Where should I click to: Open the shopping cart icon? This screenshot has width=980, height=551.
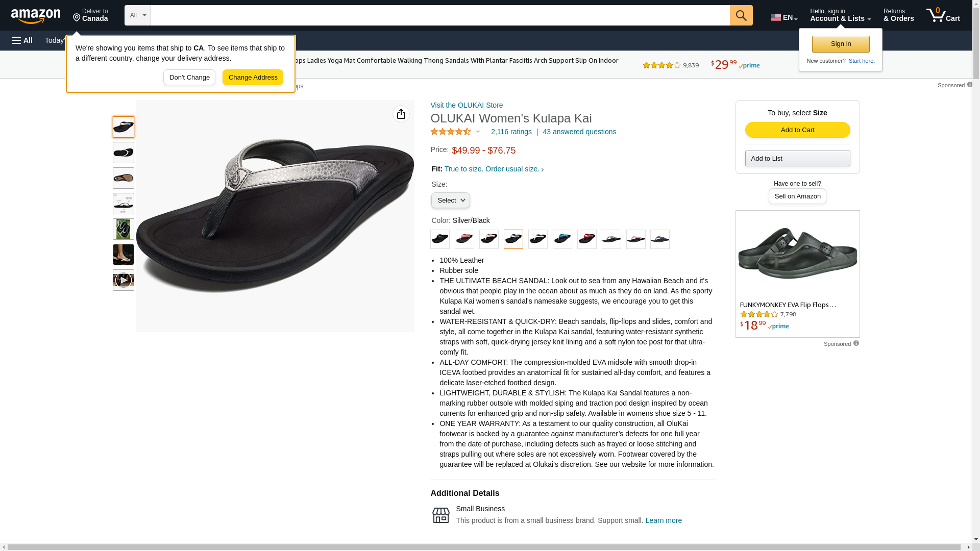(x=943, y=15)
